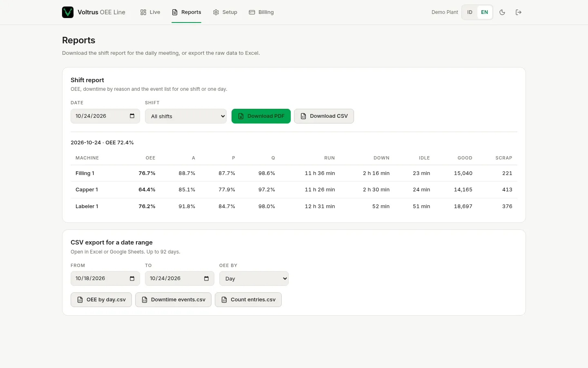The width and height of the screenshot is (588, 368).
Task: Click the 2 h 30 min downtime value
Action: pos(376,190)
